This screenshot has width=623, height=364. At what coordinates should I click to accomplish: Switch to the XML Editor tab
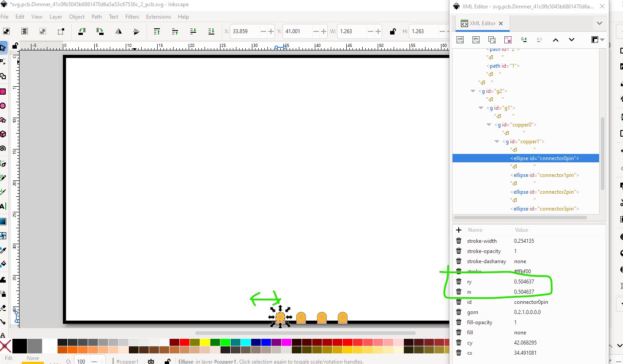coord(482,23)
